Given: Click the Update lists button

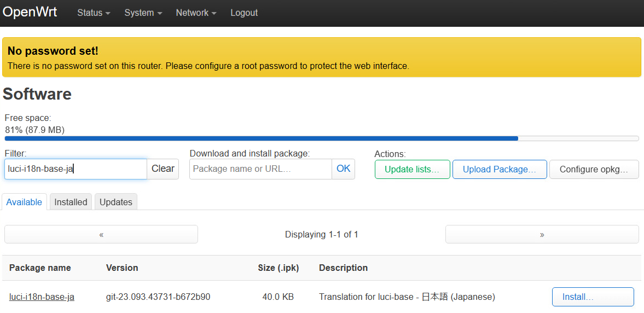Looking at the screenshot, I should coord(412,170).
